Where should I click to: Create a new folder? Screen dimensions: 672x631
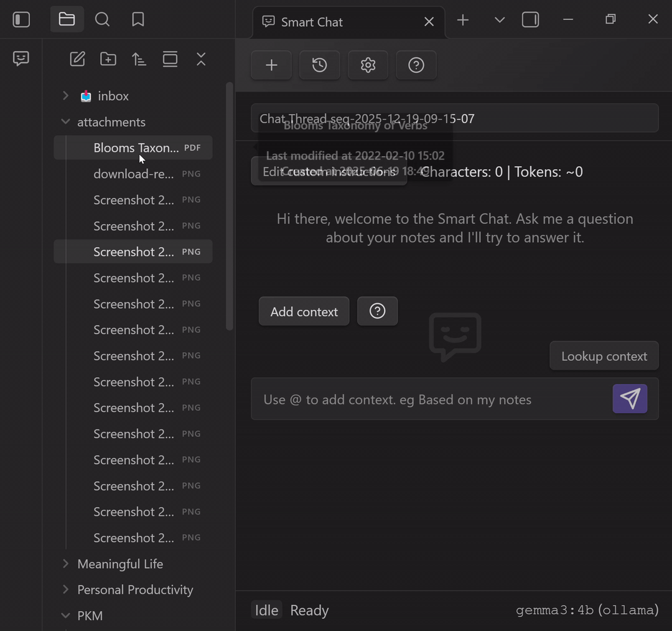[x=108, y=59]
